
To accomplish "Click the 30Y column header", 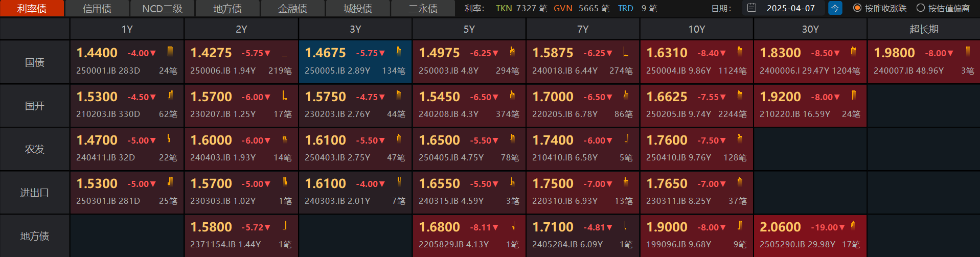I will 810,29.
